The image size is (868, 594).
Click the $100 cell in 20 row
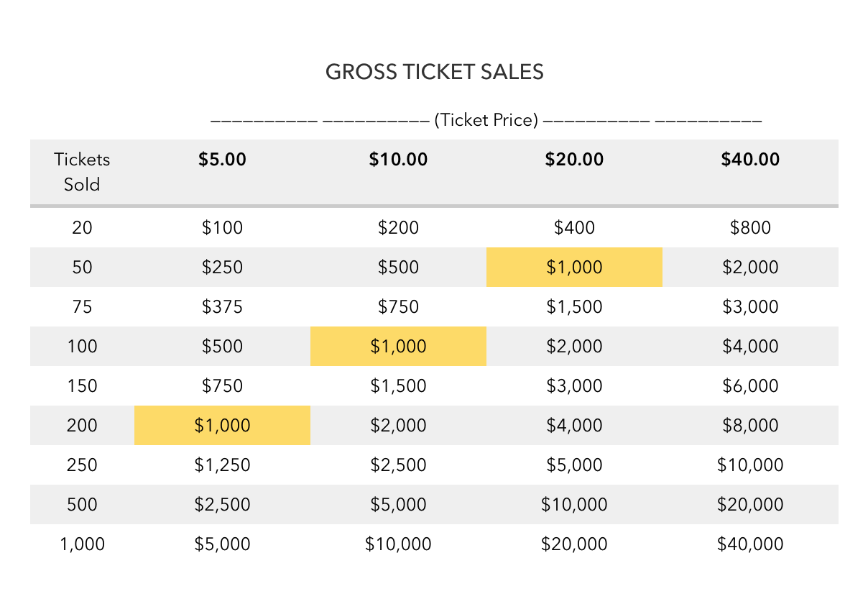[x=222, y=227]
